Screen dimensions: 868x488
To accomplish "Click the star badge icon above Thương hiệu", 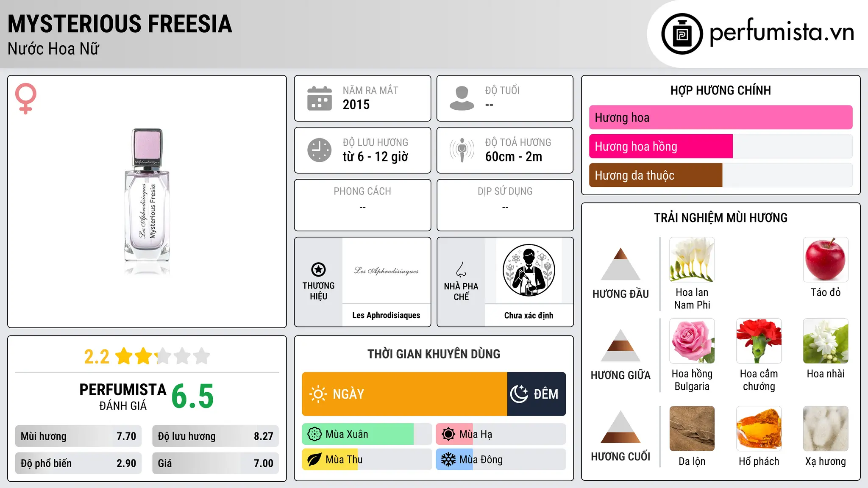I will click(318, 269).
